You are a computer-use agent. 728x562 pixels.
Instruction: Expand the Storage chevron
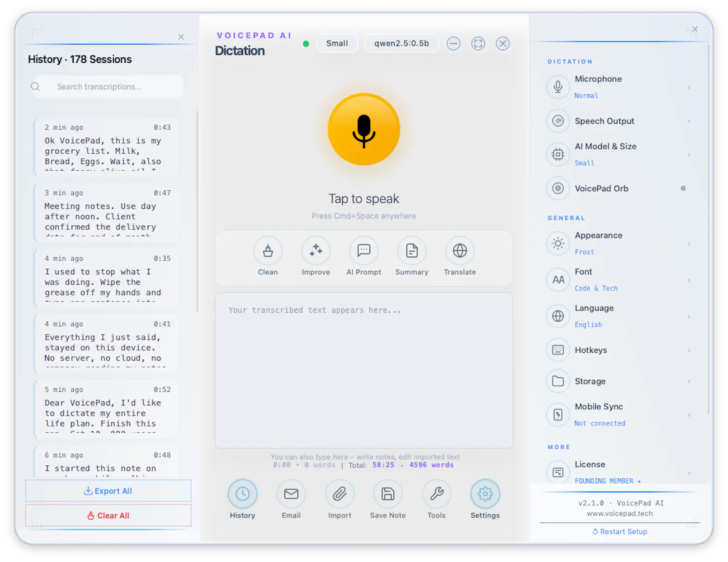coord(689,381)
